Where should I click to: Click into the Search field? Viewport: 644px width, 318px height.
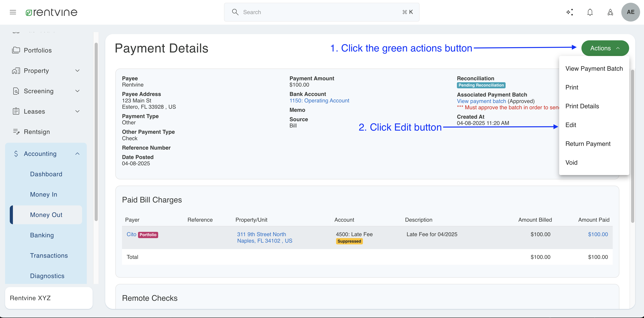point(321,12)
